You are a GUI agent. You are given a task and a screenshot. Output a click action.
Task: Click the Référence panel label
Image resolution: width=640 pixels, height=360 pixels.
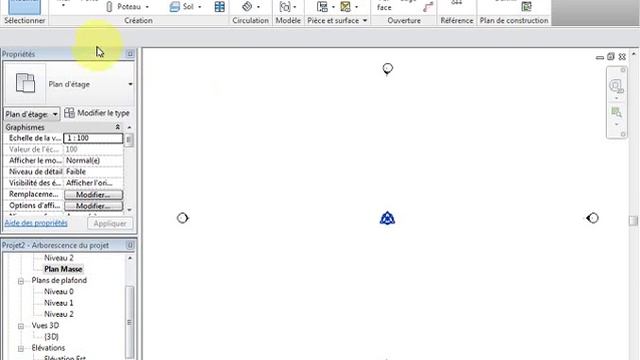click(457, 20)
